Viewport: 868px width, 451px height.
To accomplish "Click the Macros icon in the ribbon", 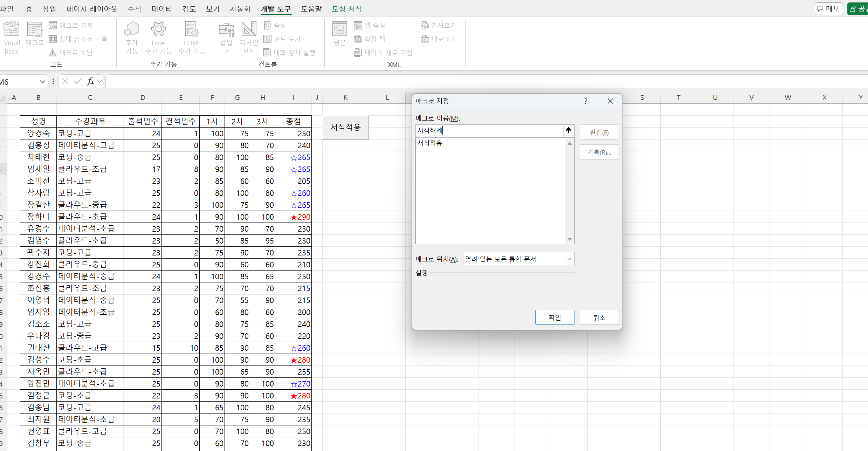I will [x=35, y=29].
